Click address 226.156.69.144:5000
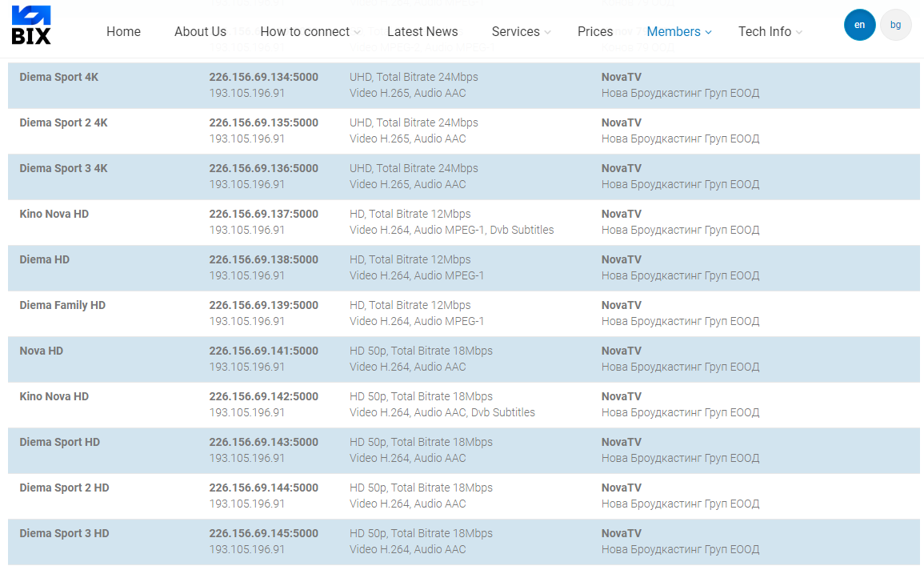The width and height of the screenshot is (924, 570). point(263,488)
